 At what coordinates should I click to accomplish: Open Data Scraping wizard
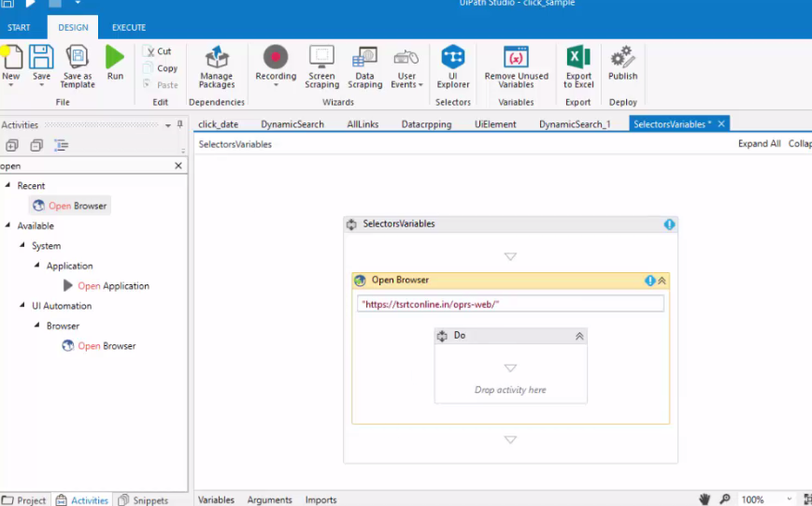click(x=364, y=66)
